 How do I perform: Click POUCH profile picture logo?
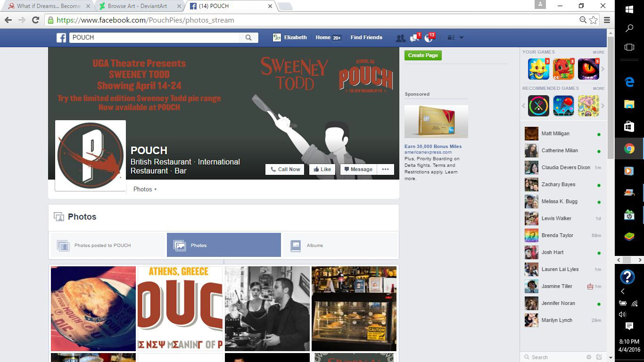(x=91, y=156)
